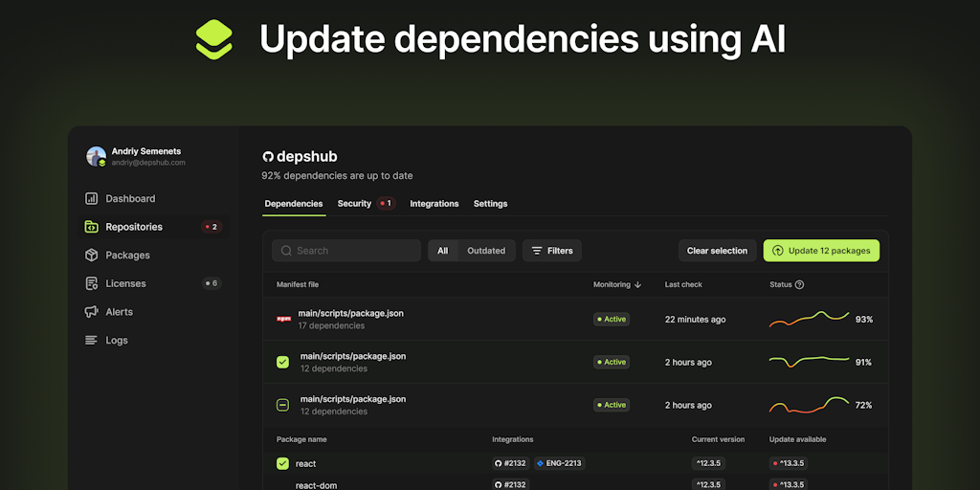Image resolution: width=980 pixels, height=490 pixels.
Task: Open the Integrations tab
Action: click(434, 204)
